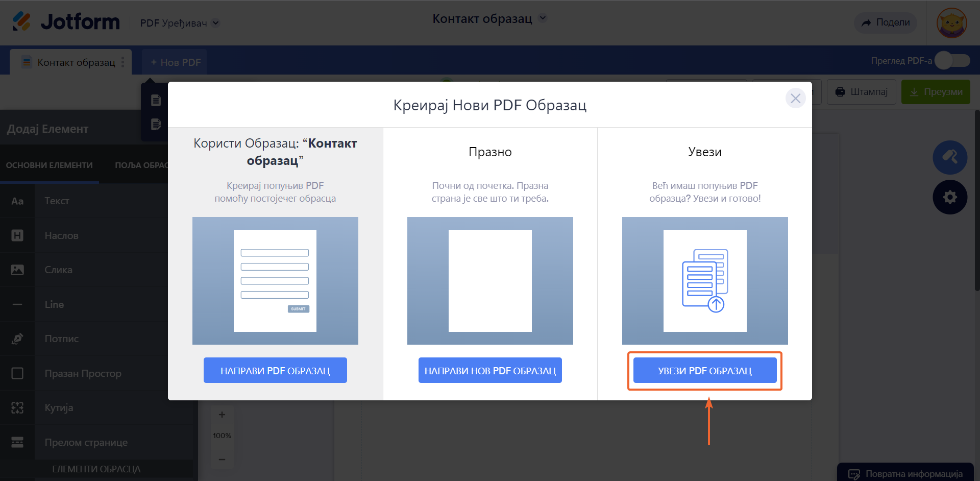Viewport: 980px width, 481px height.
Task: Click the Наслов element label
Action: pos(61,235)
